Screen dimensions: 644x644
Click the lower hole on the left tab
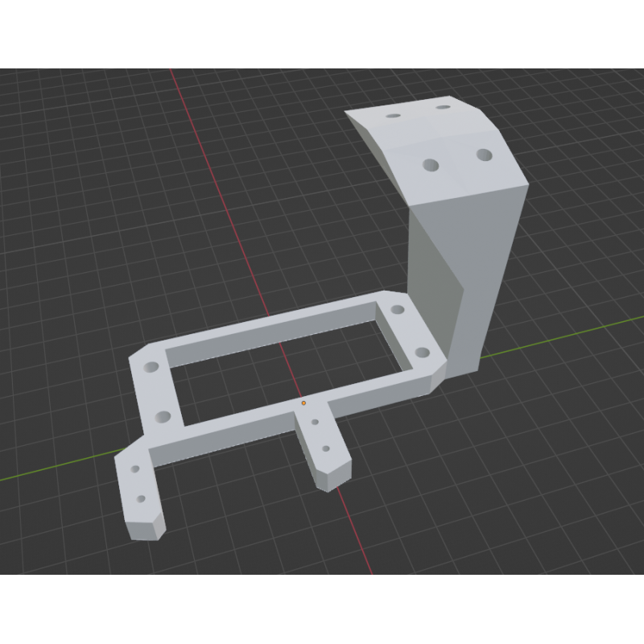pos(141,499)
